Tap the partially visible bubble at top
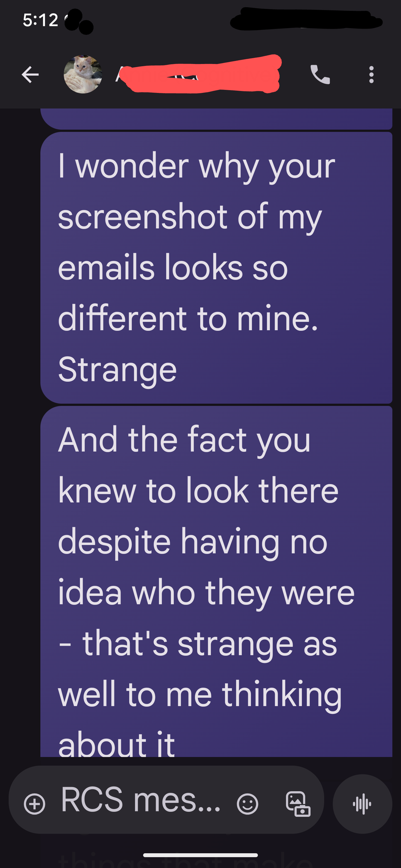 click(216, 119)
